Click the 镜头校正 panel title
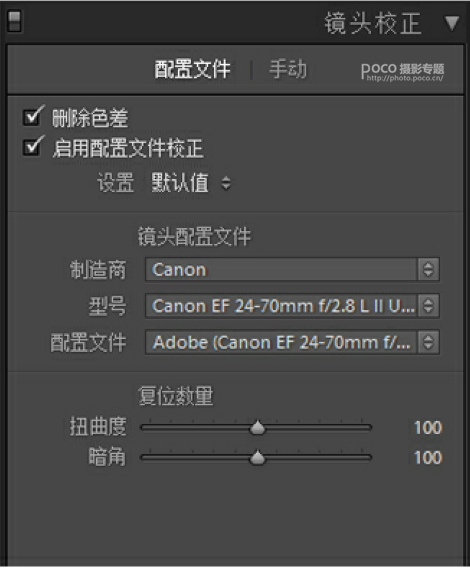 [x=373, y=23]
